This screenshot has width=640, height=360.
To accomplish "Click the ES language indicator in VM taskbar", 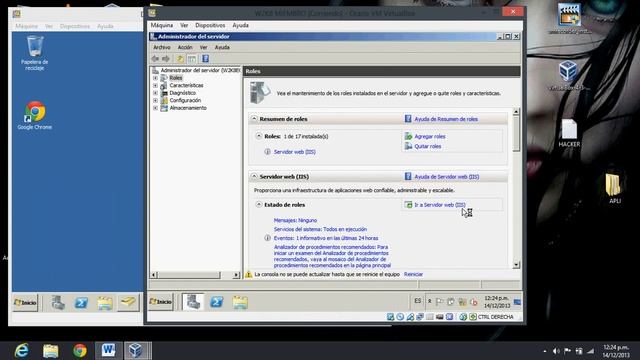I will pyautogui.click(x=418, y=301).
